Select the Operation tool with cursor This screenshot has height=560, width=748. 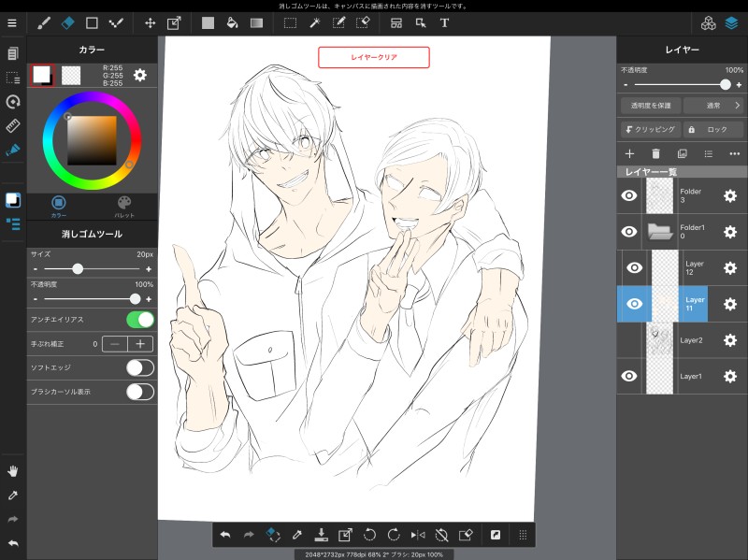coord(421,22)
